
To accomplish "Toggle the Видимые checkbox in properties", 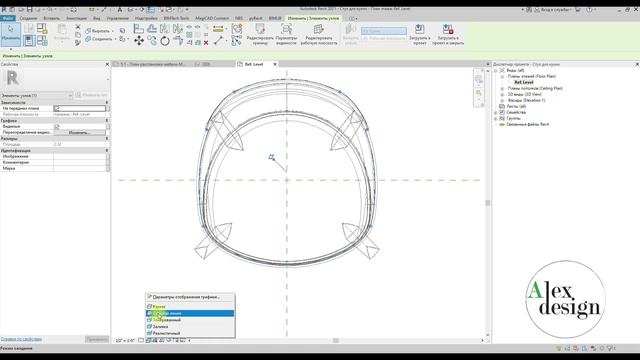I will pos(57,127).
